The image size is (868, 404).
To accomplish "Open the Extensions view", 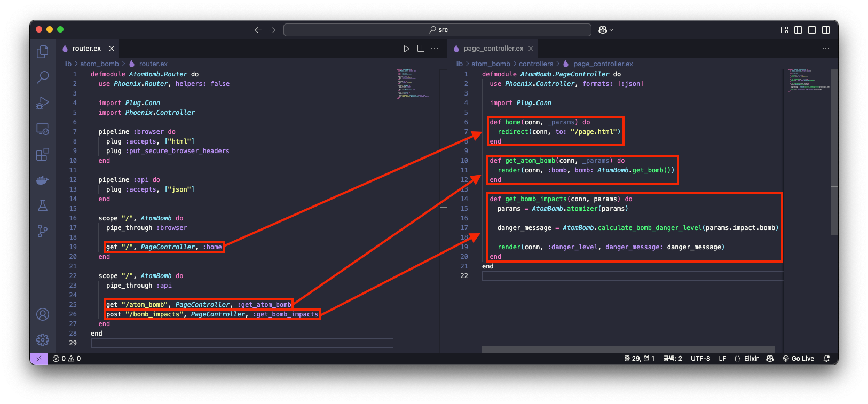I will (x=43, y=154).
